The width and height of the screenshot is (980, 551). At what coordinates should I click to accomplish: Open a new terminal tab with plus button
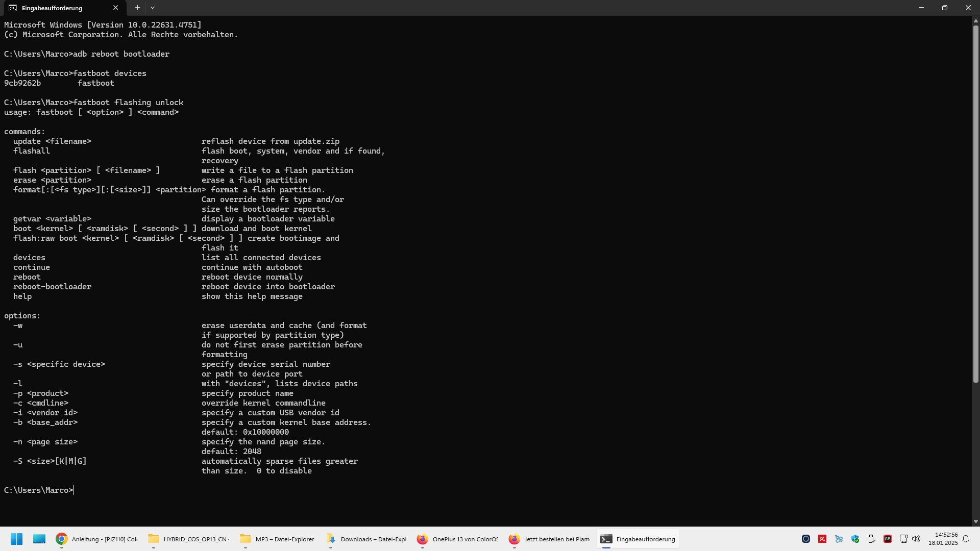point(137,8)
